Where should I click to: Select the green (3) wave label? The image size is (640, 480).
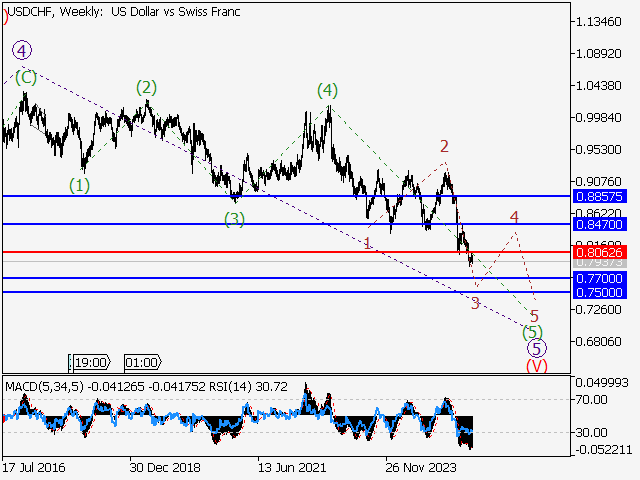[234, 219]
